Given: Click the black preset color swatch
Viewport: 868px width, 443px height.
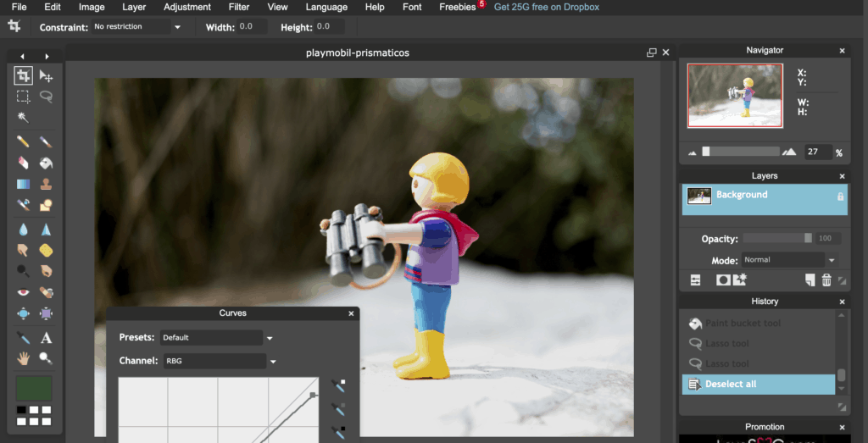Looking at the screenshot, I should click(21, 410).
